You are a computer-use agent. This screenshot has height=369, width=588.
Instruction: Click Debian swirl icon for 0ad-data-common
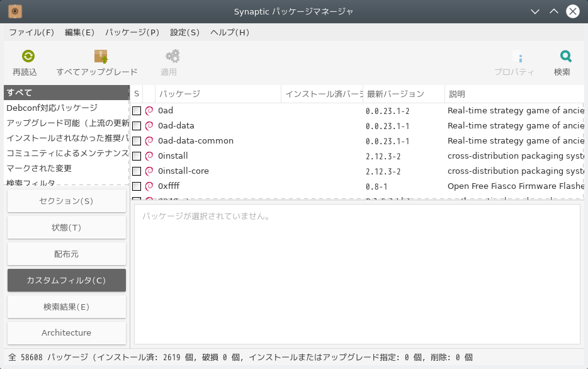149,140
